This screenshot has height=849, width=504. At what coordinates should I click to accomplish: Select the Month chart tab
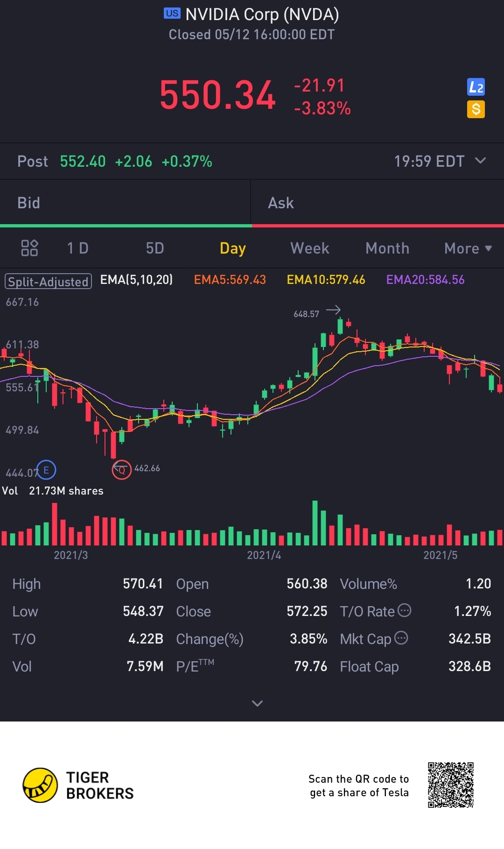[387, 248]
